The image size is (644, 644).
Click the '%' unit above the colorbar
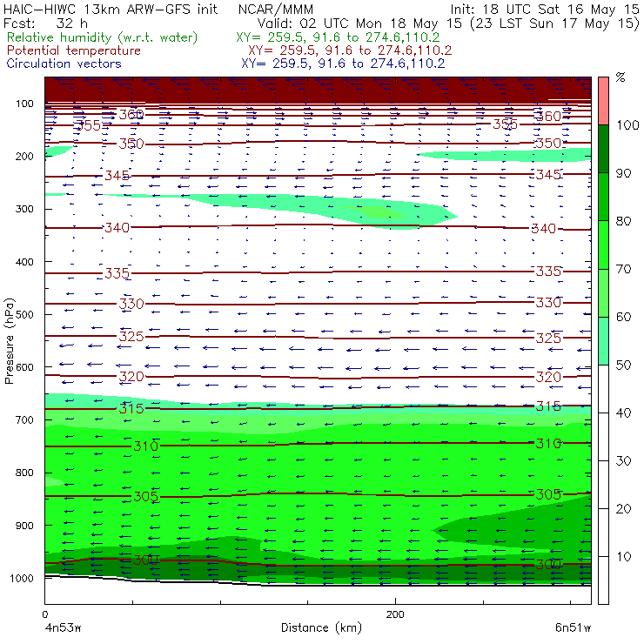click(621, 77)
